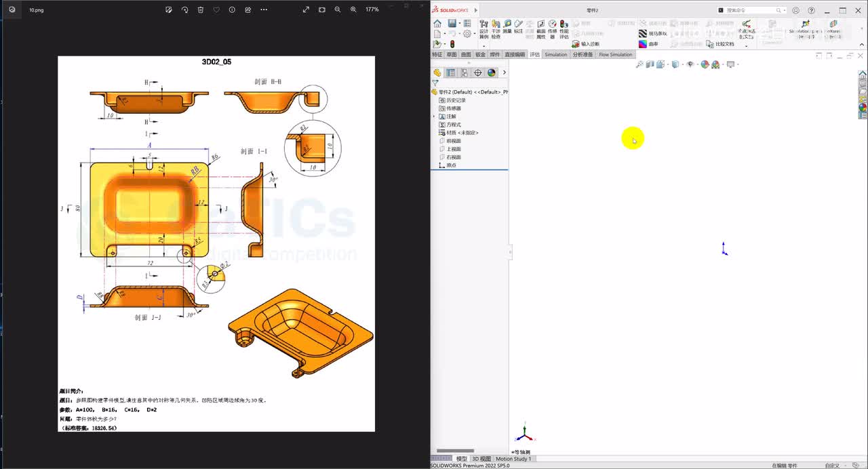
Task: Select 材质 <未指定> Material item
Action: [458, 133]
